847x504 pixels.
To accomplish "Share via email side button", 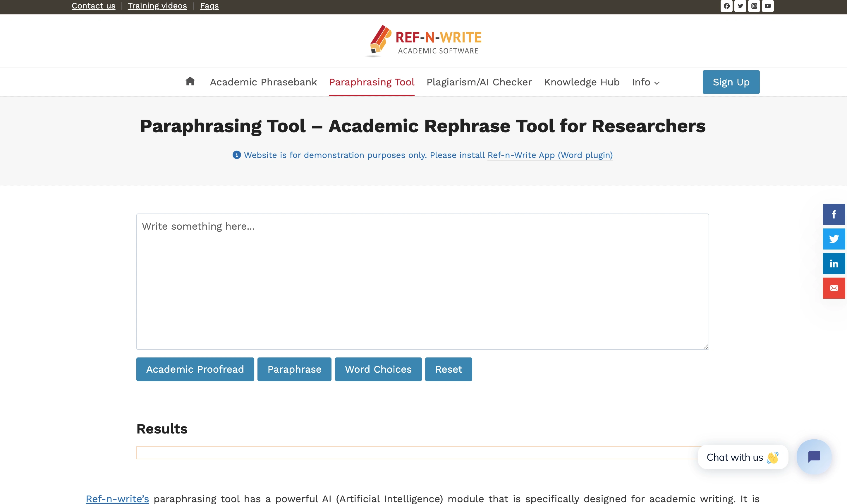I will (834, 288).
